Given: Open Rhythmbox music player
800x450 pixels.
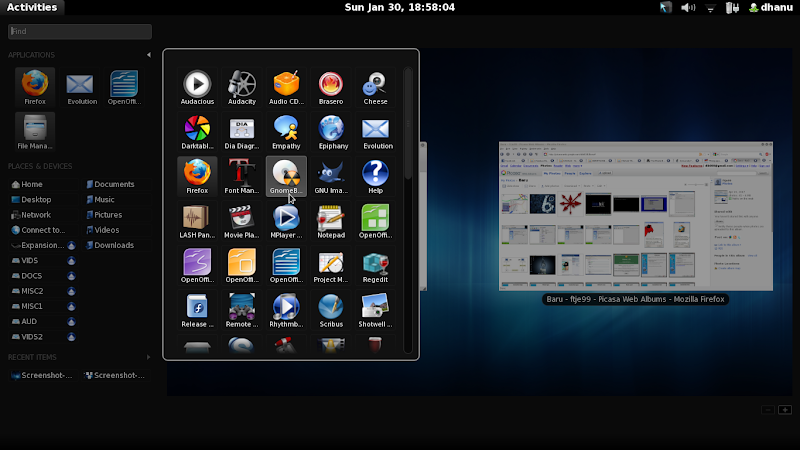Looking at the screenshot, I should pos(286,310).
